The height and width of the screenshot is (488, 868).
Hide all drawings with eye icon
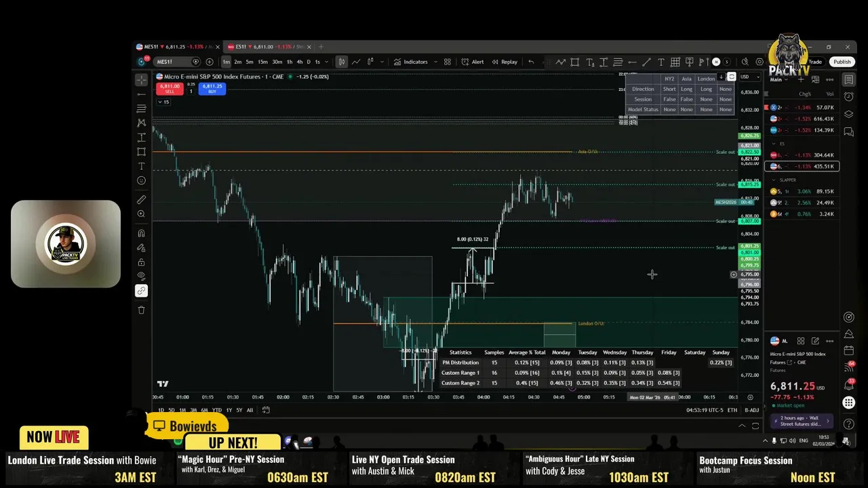(141, 277)
